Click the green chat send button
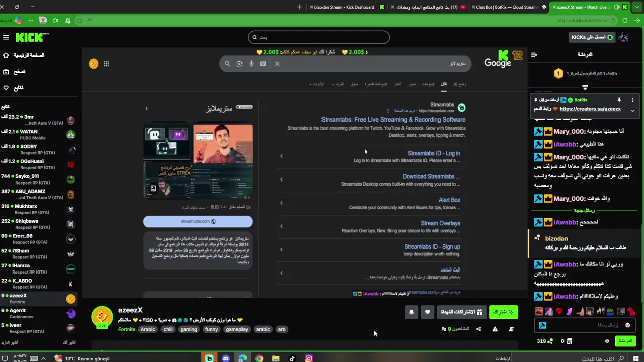 (x=625, y=341)
